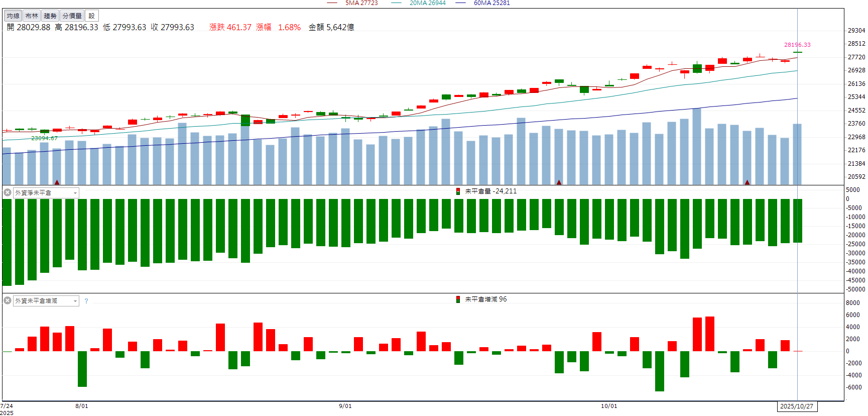The width and height of the screenshot is (868, 416).
Task: Close the 外資未平倉增減 indicator panel
Action: tap(8, 300)
